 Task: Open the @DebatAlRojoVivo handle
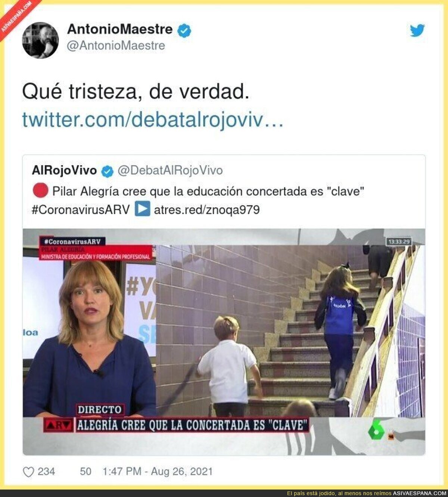(170, 170)
